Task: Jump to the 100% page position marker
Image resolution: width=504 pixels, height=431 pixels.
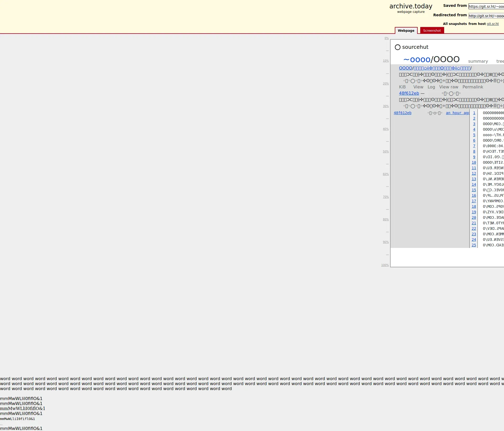Action: [385, 265]
